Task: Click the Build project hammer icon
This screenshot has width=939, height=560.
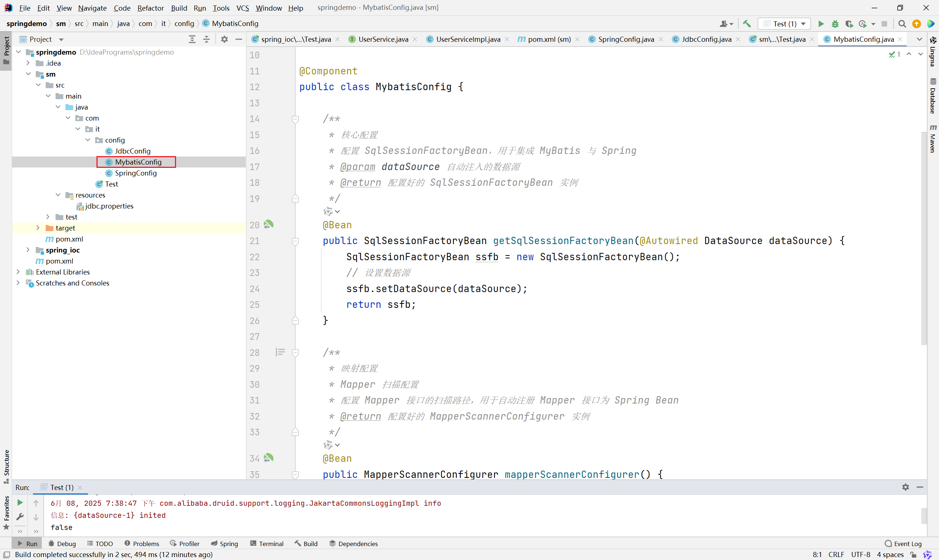Action: (x=746, y=24)
